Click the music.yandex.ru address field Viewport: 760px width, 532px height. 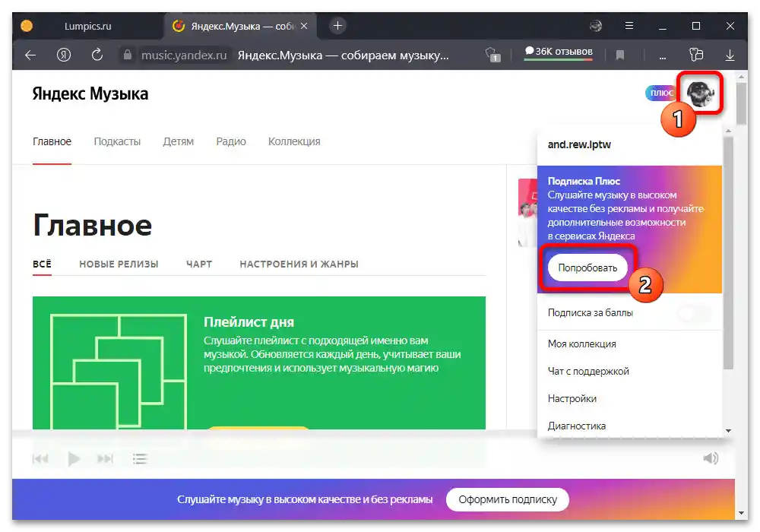(184, 55)
